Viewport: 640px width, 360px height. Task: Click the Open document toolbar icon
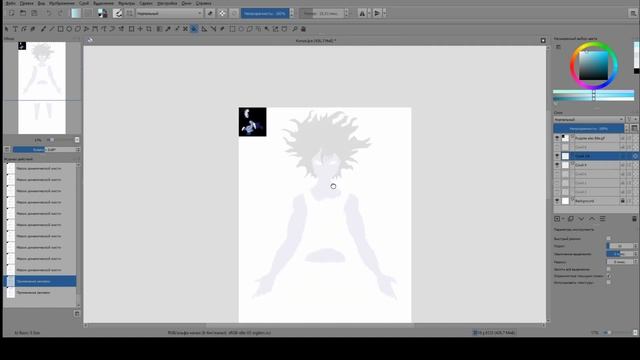click(23, 13)
